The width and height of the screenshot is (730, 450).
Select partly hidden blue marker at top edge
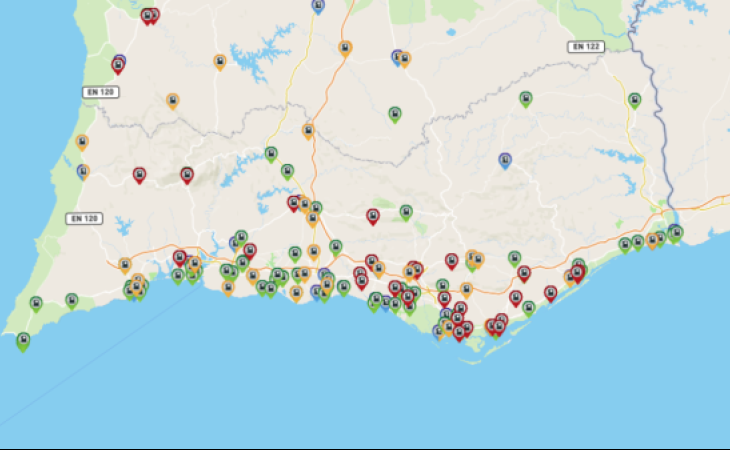tap(318, 7)
